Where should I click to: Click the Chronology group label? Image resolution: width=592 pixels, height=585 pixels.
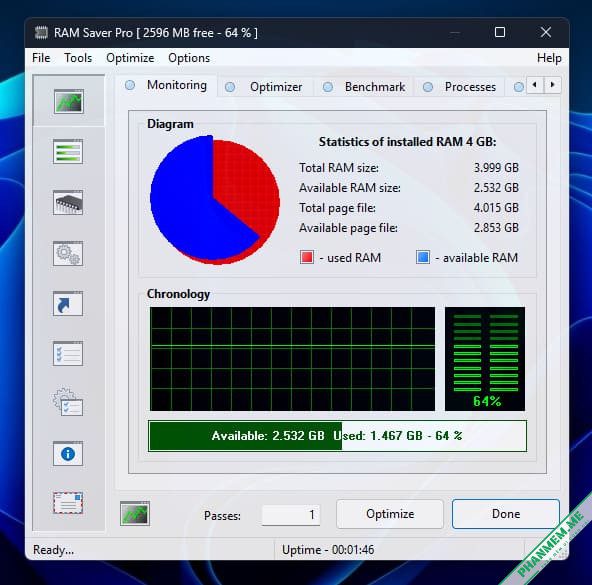click(178, 294)
